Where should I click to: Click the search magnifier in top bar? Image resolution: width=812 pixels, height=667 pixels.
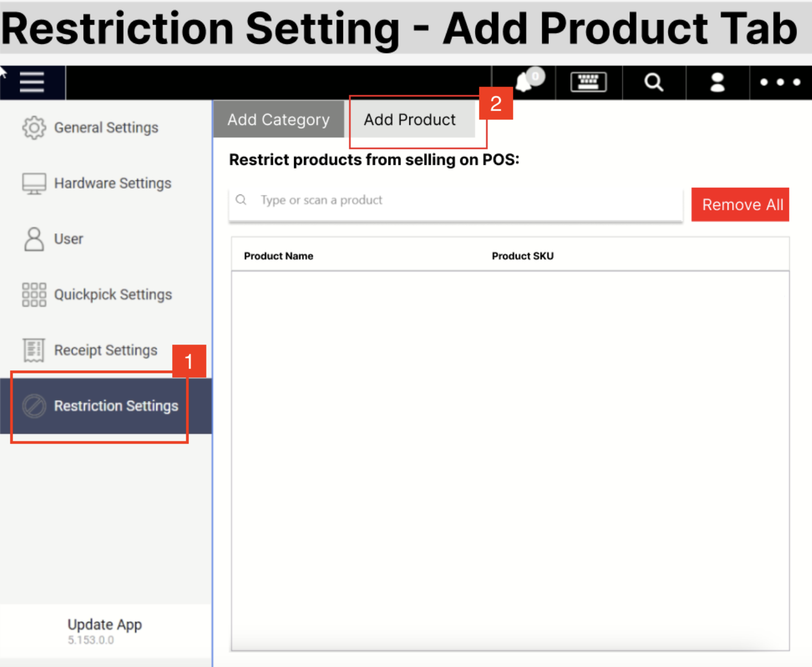(x=654, y=82)
